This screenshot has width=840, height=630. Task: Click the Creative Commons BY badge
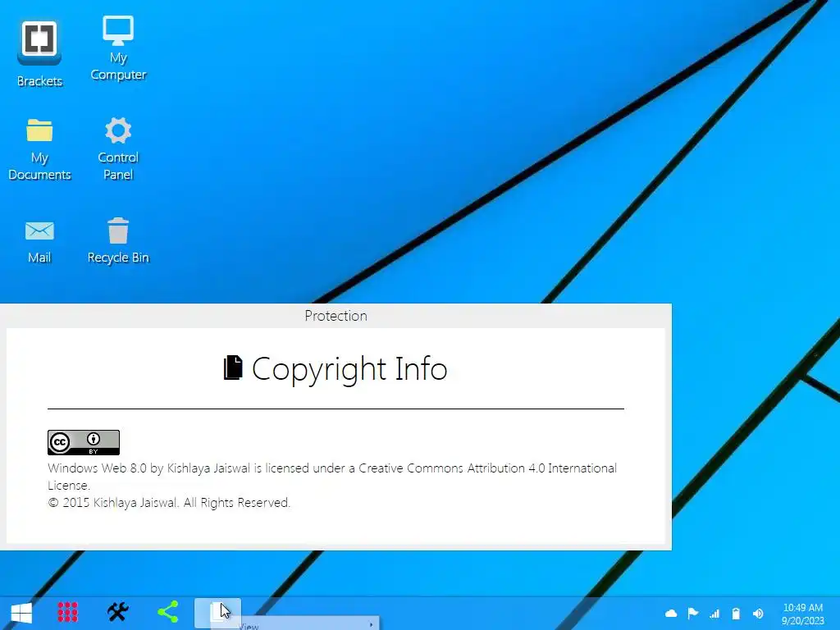(x=84, y=442)
